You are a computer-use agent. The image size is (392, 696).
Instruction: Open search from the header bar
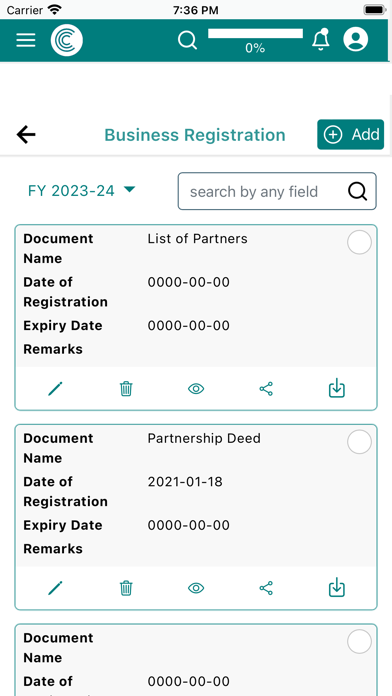(187, 40)
